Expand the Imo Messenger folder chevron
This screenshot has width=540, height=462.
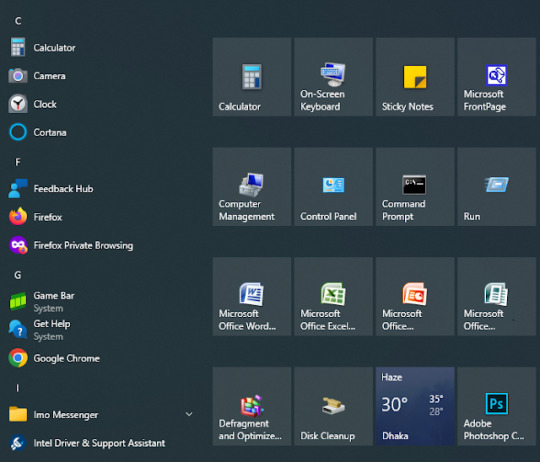[189, 414]
